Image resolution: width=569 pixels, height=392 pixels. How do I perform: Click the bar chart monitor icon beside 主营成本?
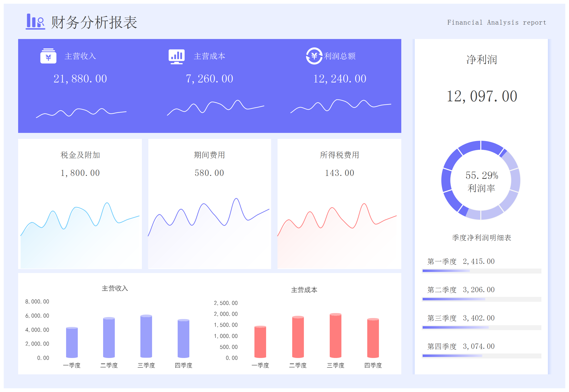click(176, 56)
